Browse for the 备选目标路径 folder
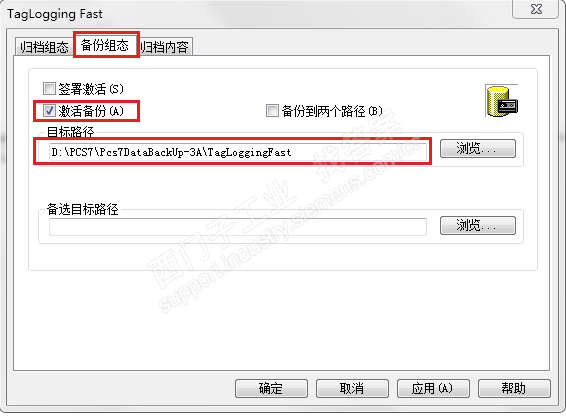 click(x=478, y=226)
